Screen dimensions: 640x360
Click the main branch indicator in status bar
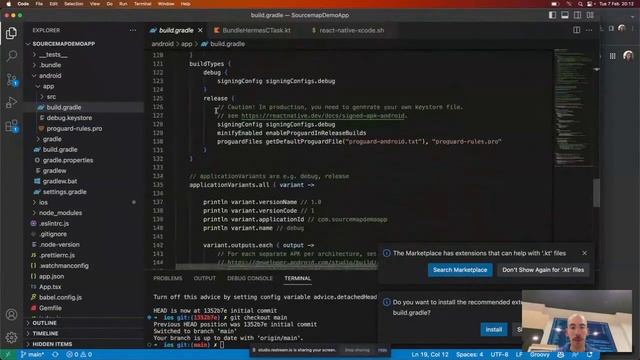pyautogui.click(x=32, y=354)
